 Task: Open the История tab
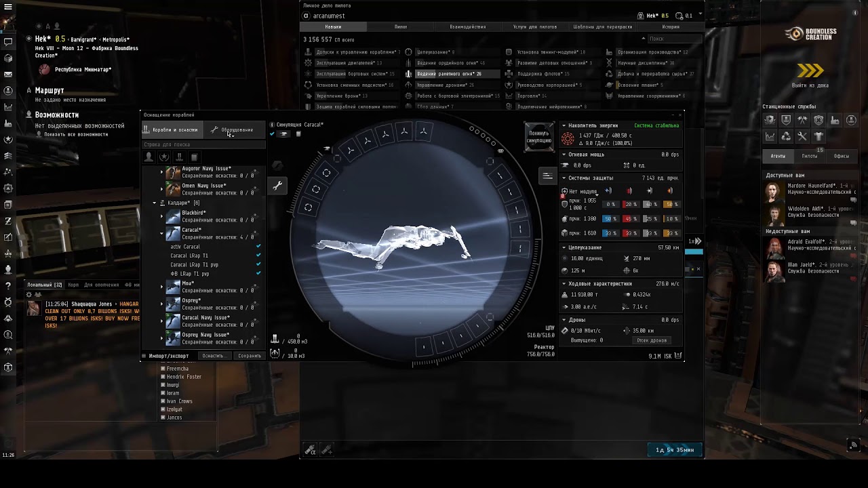[671, 27]
